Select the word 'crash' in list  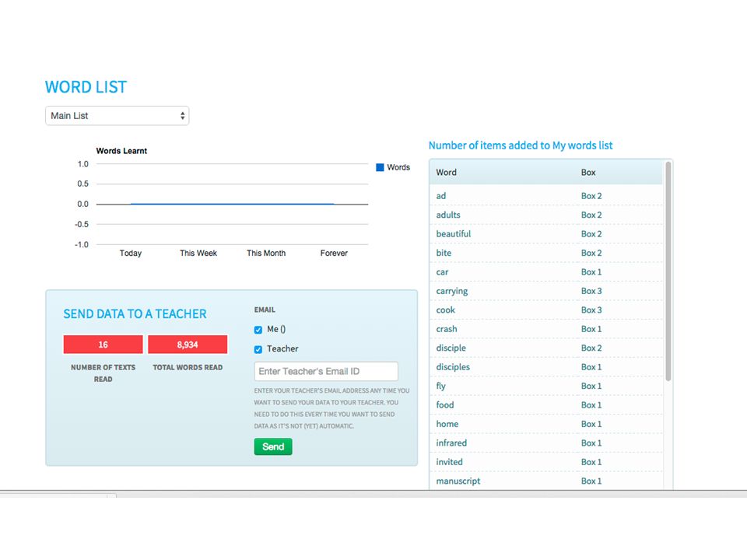tap(447, 329)
